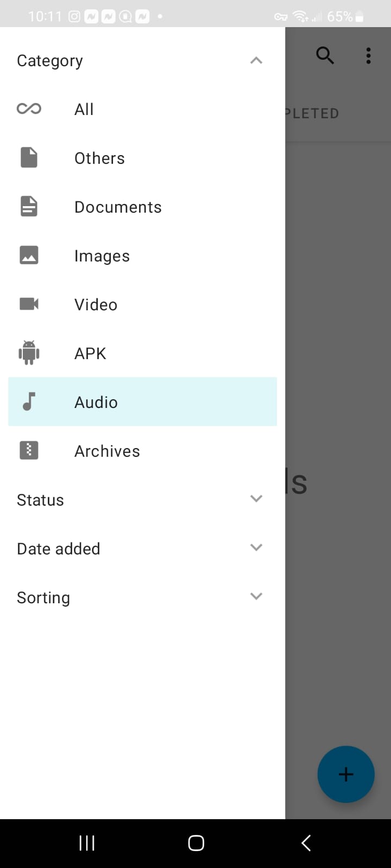The image size is (391, 868).
Task: Choose the Images picture icon
Action: coord(29,255)
